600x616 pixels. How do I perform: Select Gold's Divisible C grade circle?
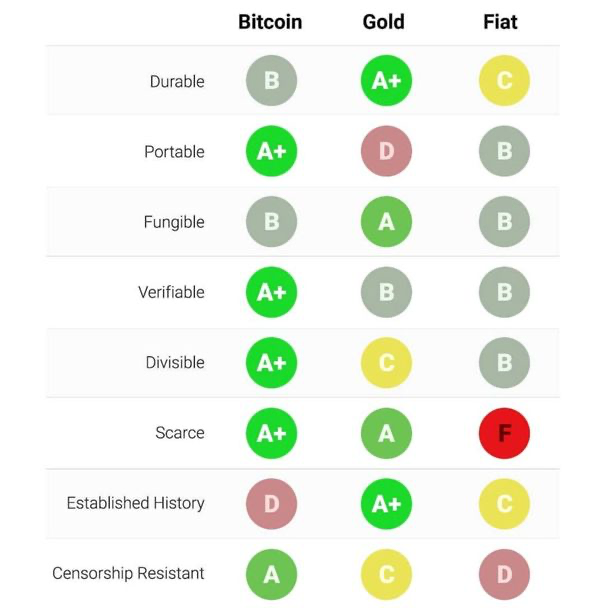point(386,363)
